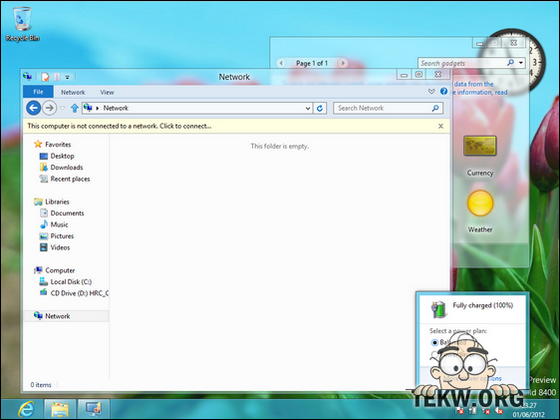
Task: Open the Recycle Bin desktop icon
Action: 22,24
